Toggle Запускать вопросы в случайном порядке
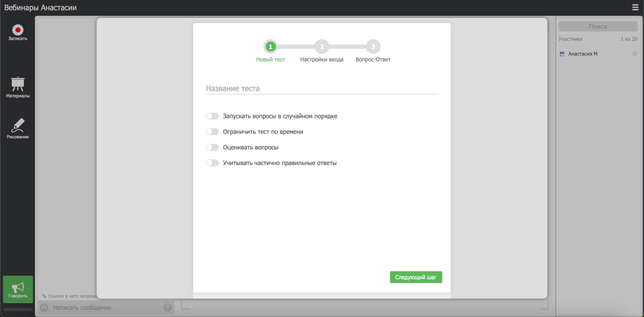644x317 pixels. (x=212, y=116)
